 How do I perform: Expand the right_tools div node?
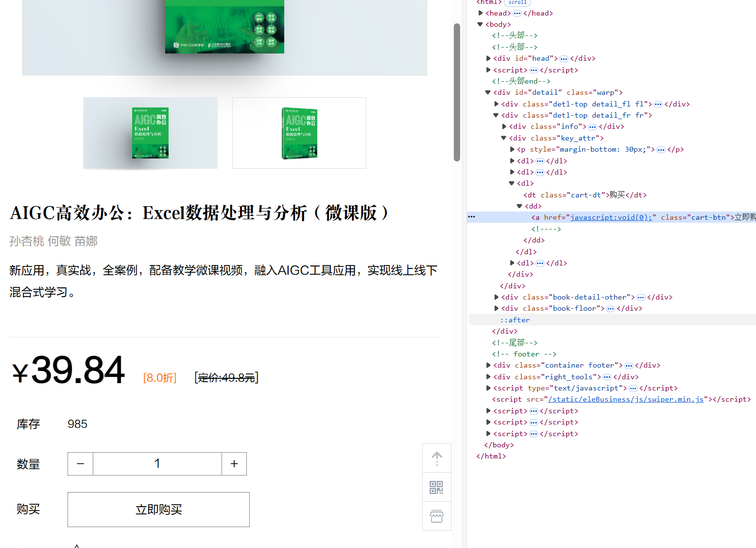[x=488, y=377]
